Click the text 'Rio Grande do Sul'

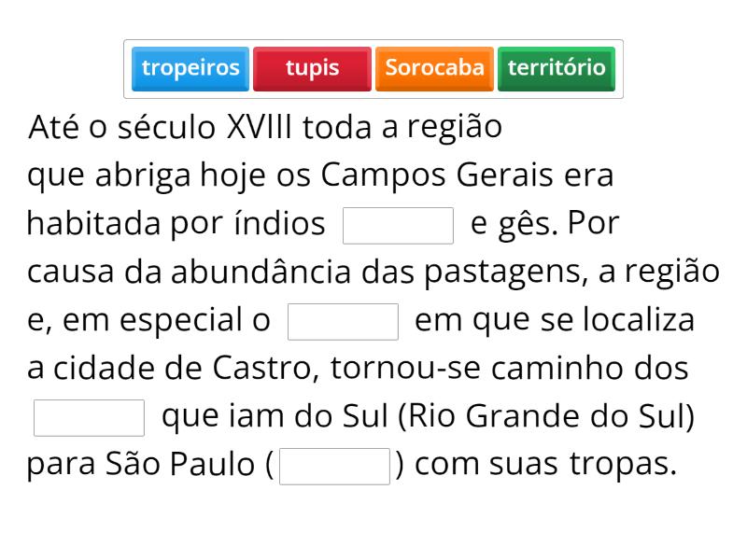click(546, 417)
